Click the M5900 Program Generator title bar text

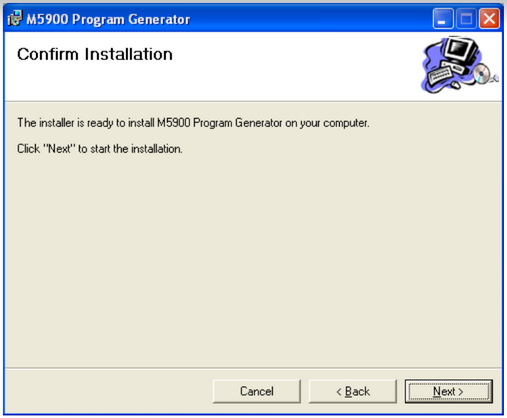(108, 19)
